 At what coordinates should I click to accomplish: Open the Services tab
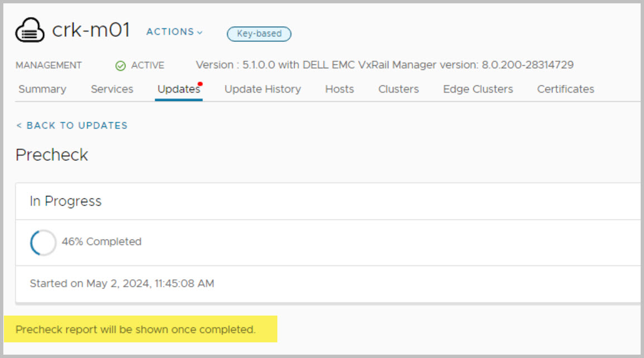(112, 89)
